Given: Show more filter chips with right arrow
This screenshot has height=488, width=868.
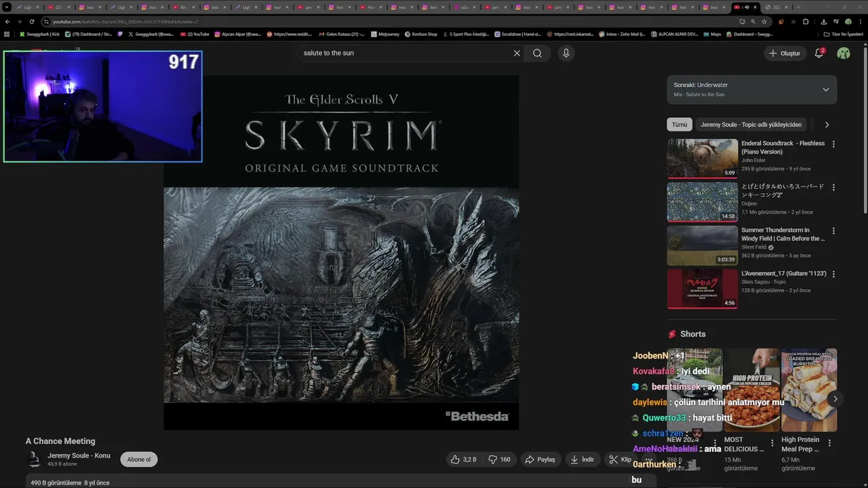Looking at the screenshot, I should (827, 125).
